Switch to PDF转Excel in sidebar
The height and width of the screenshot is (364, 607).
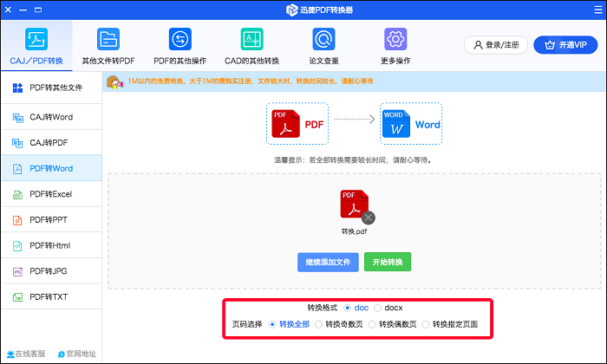click(x=50, y=195)
